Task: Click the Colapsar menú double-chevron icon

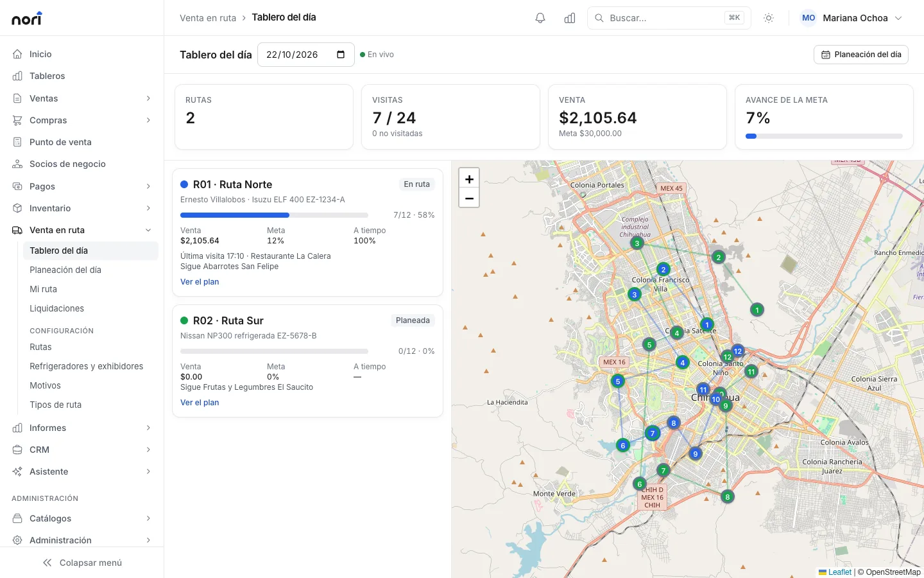Action: point(47,563)
